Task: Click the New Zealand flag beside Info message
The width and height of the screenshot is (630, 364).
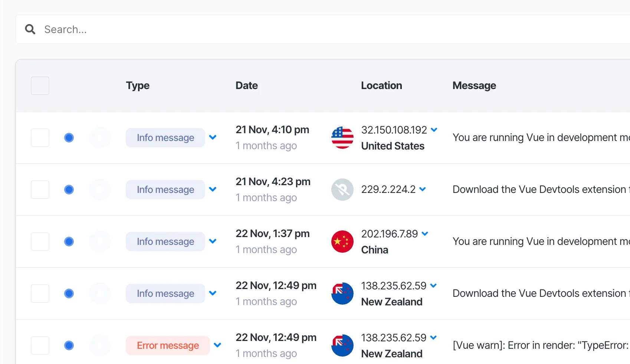Action: point(342,294)
